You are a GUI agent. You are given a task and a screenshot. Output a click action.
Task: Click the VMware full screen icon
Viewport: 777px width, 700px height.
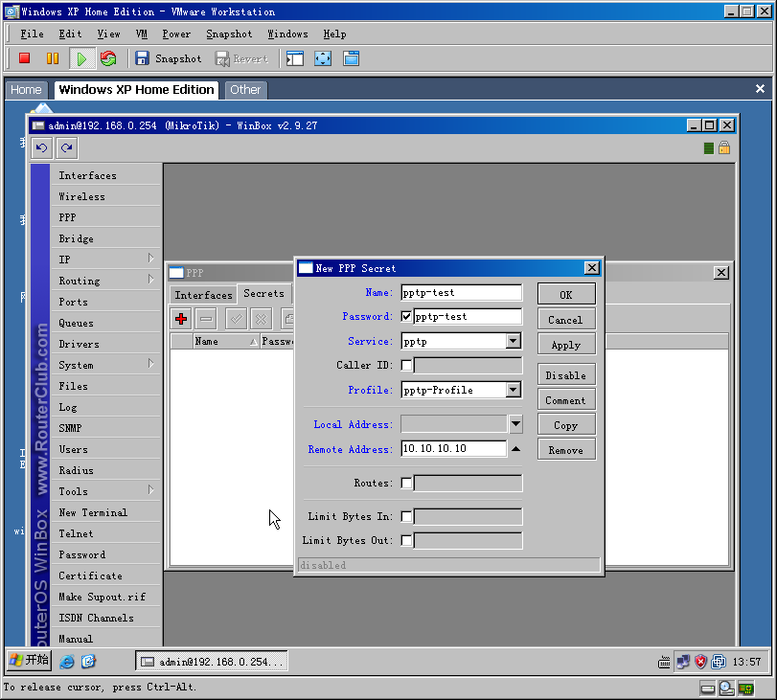pyautogui.click(x=323, y=58)
